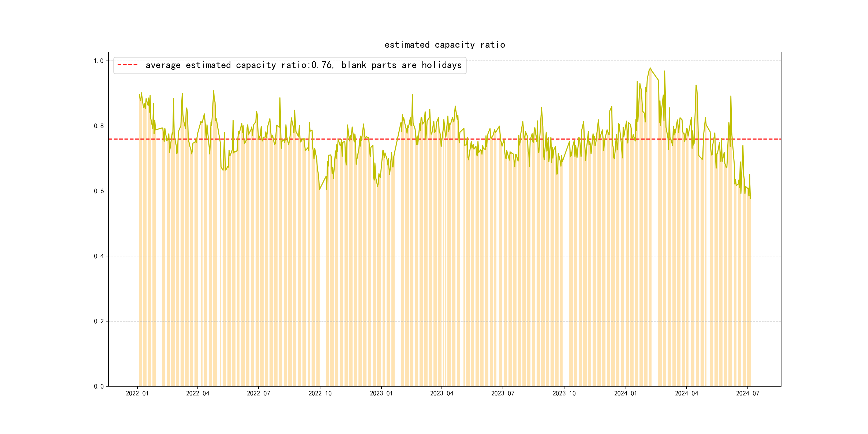
Task: Click the 2022-04 x-axis label
Action: [x=198, y=393]
